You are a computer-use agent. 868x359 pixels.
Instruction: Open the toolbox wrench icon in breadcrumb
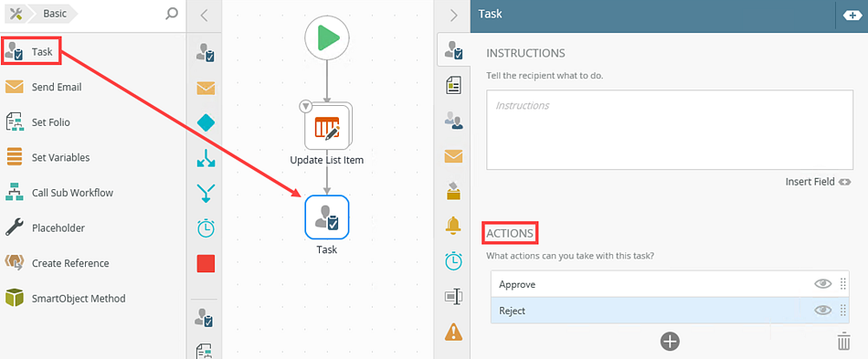tap(16, 15)
